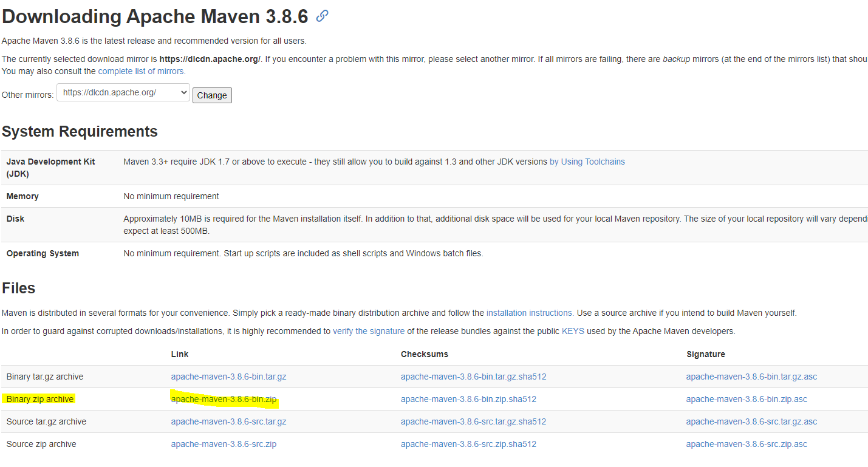Open apache-maven-3.8.6-src.zip.sha512 checksum
Screen dimensions: 868x467
pyautogui.click(x=468, y=444)
